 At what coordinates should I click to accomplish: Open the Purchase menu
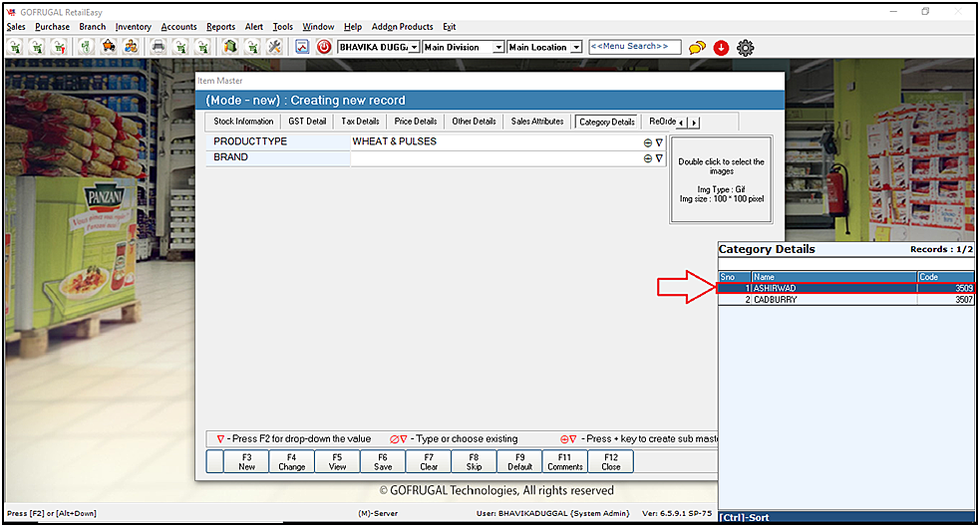tap(53, 27)
